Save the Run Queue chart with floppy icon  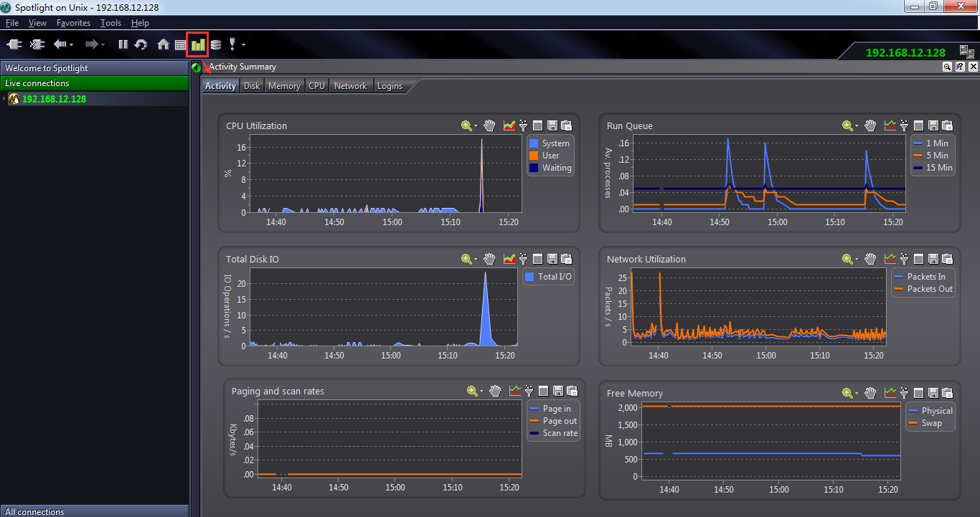933,125
